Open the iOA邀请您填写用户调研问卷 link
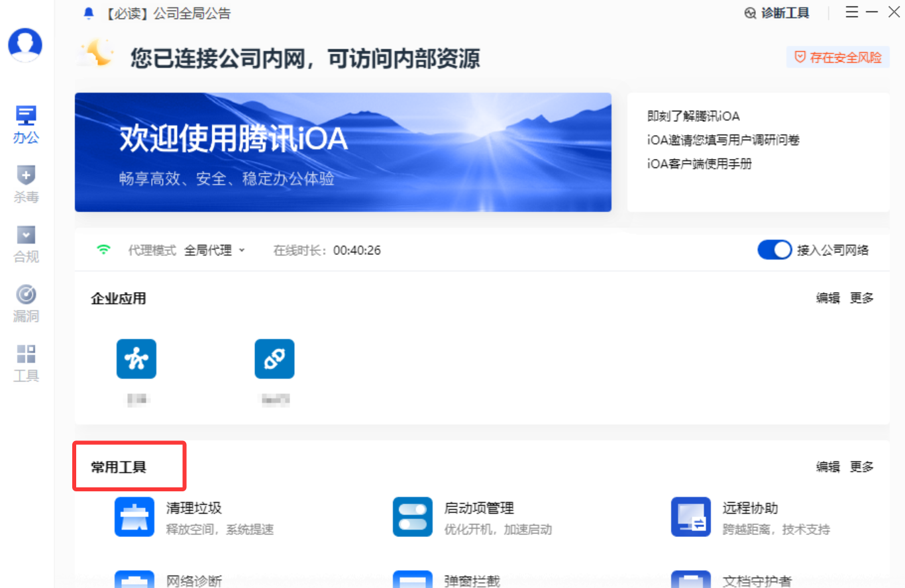The height and width of the screenshot is (588, 905). (x=723, y=140)
